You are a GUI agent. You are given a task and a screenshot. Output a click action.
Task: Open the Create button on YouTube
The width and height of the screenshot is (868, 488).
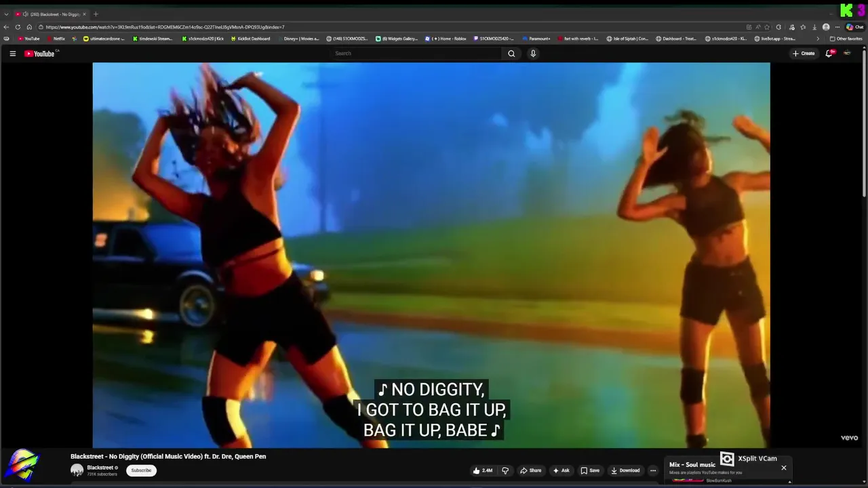(x=804, y=54)
